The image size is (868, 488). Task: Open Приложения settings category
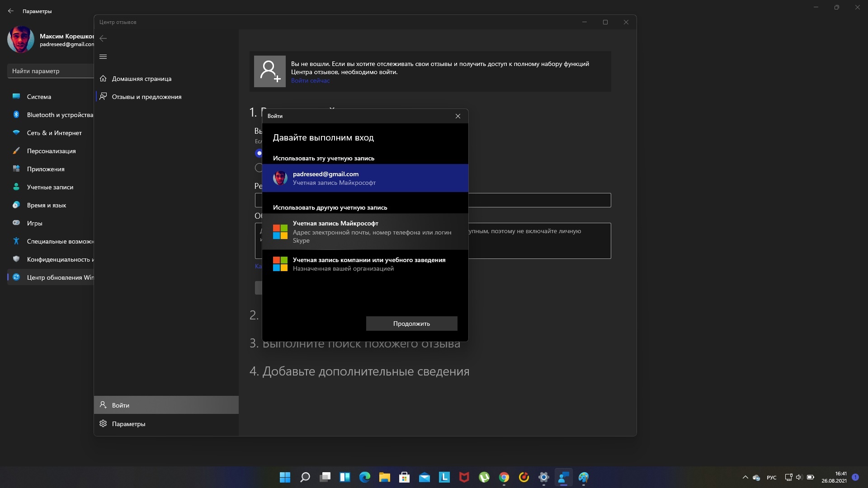(x=51, y=169)
